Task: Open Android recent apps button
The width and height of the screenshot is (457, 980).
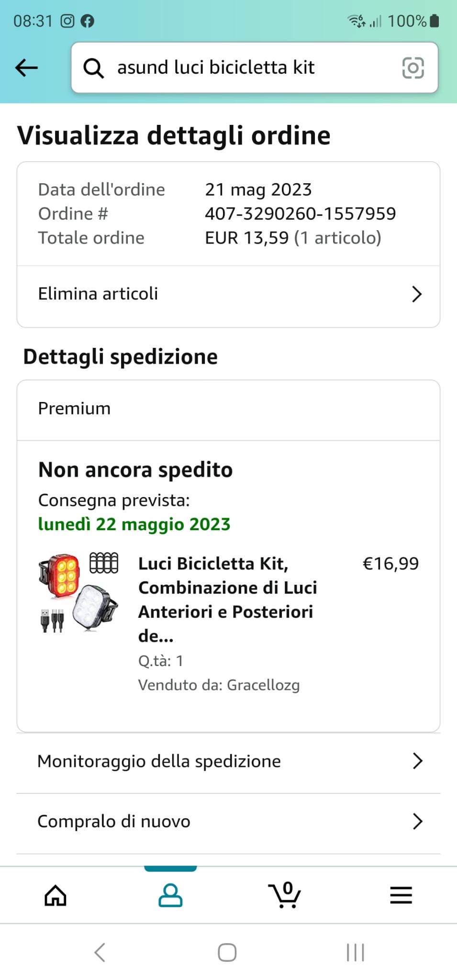Action: [x=355, y=952]
